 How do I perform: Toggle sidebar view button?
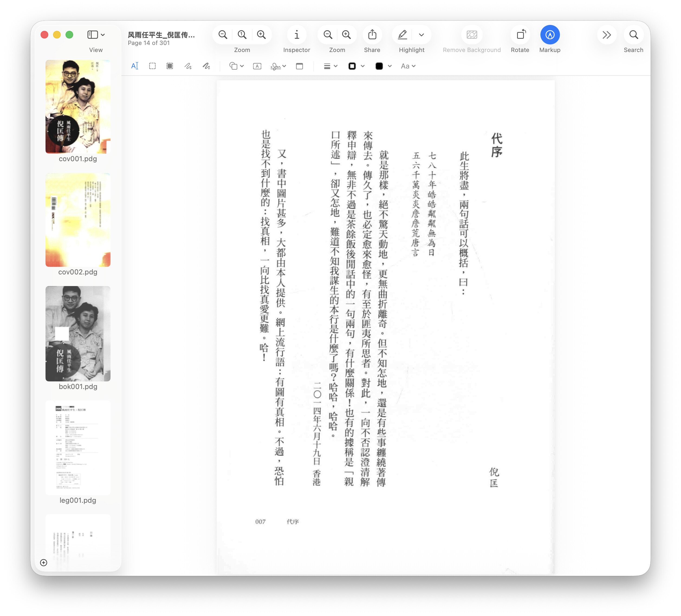tap(93, 35)
